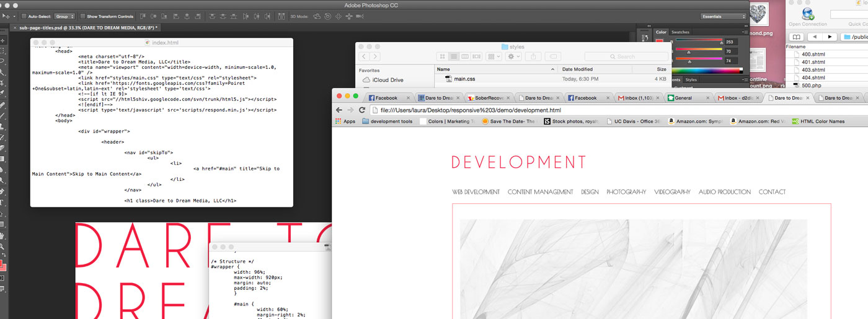Click the Finder icon view button

pyautogui.click(x=442, y=56)
